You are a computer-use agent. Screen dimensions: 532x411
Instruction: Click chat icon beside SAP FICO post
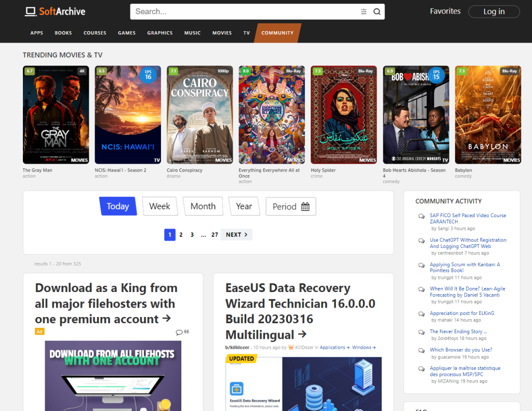(x=421, y=216)
